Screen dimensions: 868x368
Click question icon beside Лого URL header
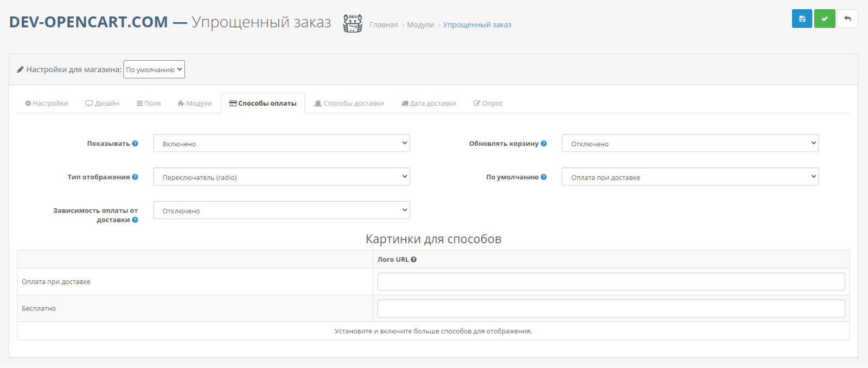(414, 260)
